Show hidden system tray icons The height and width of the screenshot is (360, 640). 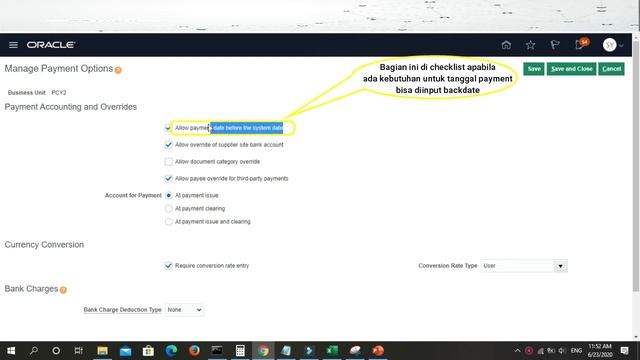[x=517, y=351]
